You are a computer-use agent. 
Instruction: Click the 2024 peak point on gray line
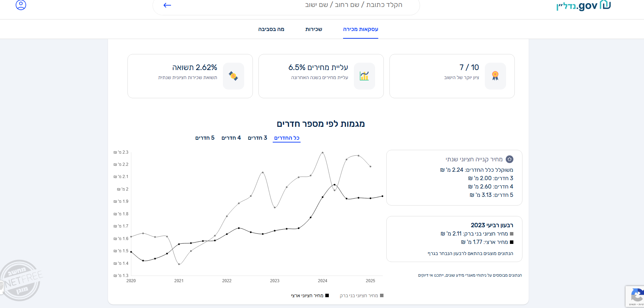[x=323, y=153]
